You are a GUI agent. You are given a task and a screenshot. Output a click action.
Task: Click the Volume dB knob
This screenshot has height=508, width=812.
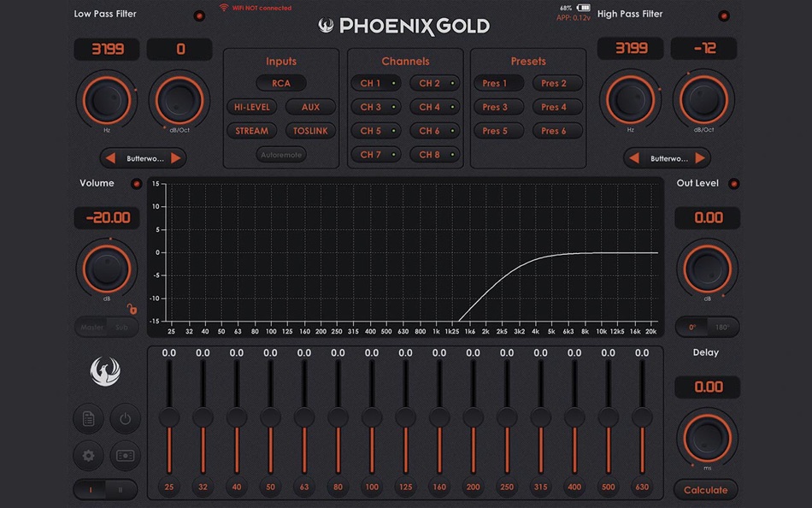[x=107, y=269]
